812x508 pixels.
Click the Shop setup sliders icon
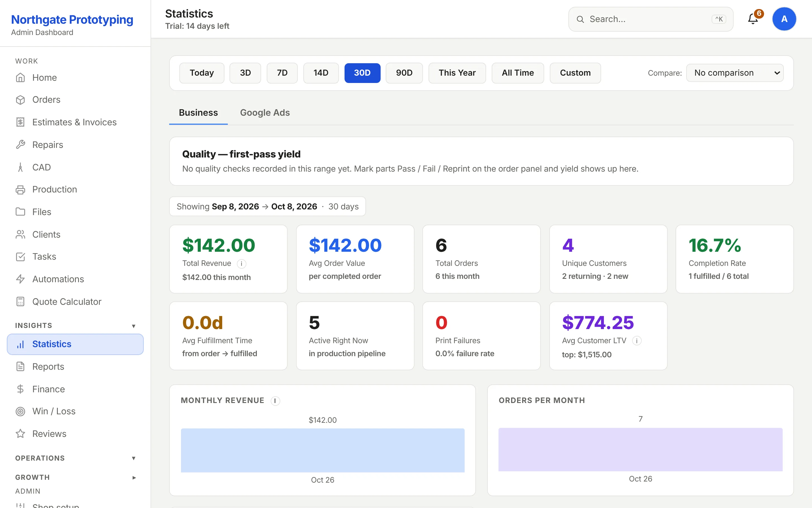tap(21, 505)
